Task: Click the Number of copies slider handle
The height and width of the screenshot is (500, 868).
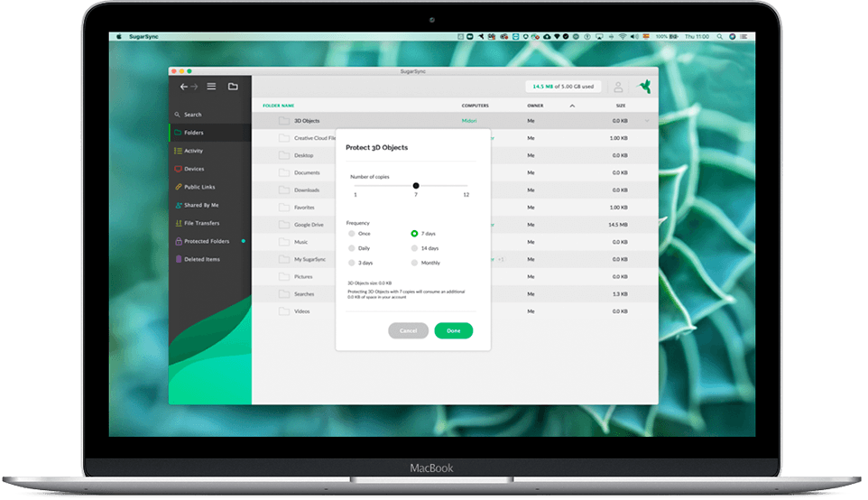Action: [416, 186]
